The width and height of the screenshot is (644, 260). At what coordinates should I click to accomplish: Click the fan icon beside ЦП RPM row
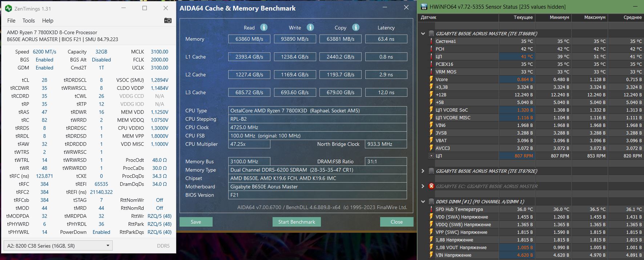(431, 156)
